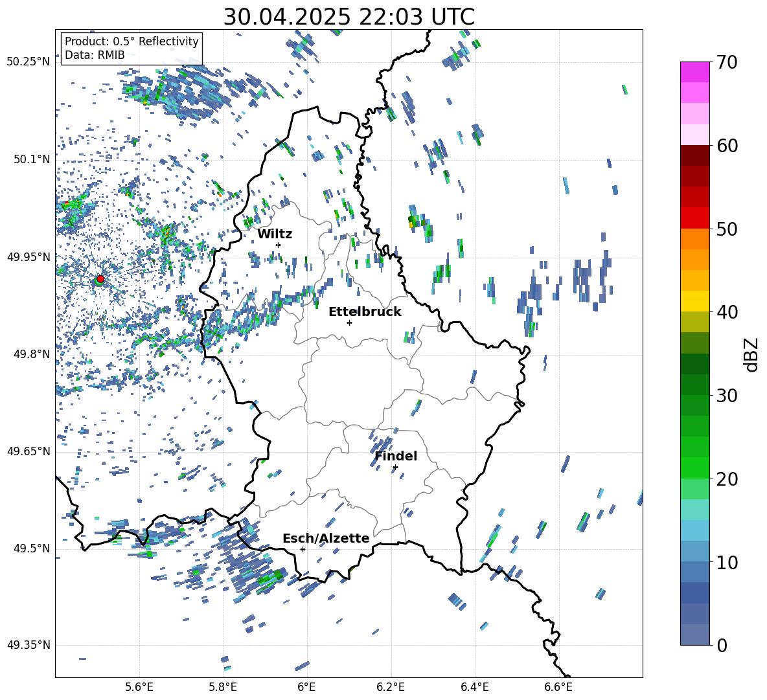Click the dark red 60 dBZ colorbar segment

(x=694, y=155)
